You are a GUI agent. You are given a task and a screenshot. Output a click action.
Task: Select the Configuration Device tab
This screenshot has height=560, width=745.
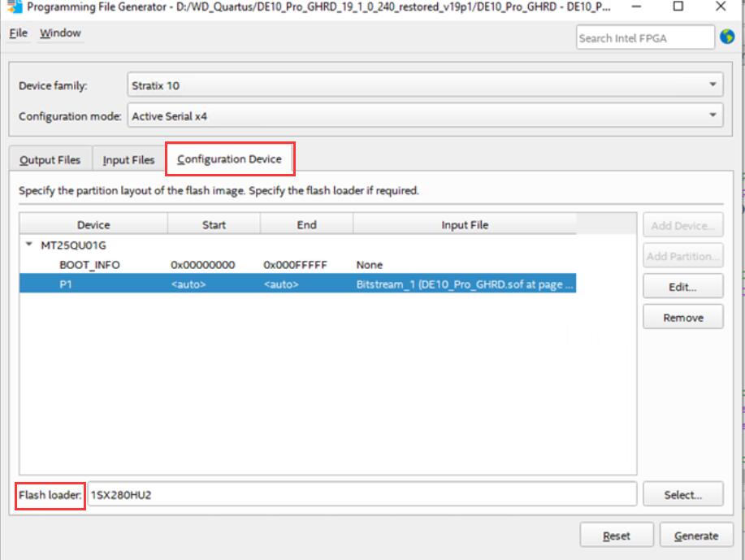[229, 158]
